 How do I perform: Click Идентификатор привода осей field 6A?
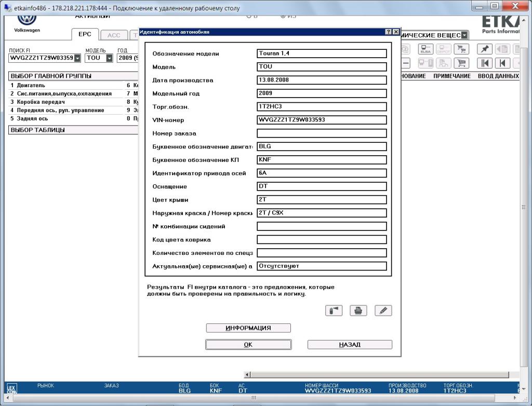tap(322, 173)
